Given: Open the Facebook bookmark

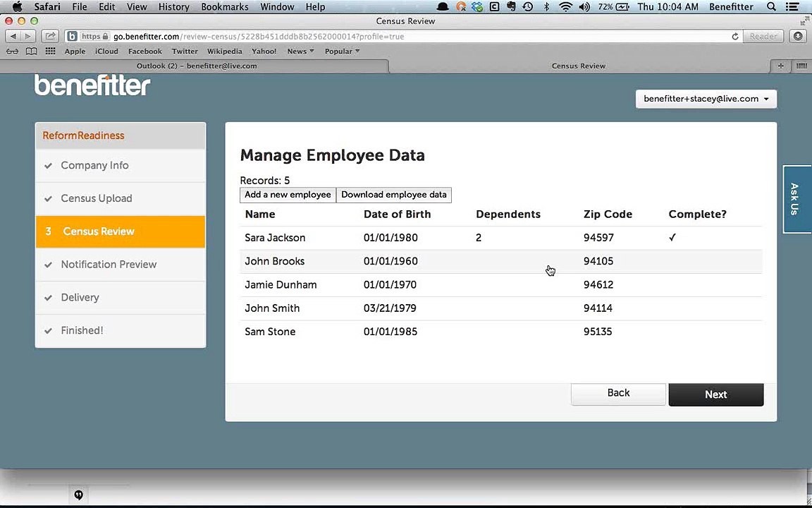Looking at the screenshot, I should (145, 52).
